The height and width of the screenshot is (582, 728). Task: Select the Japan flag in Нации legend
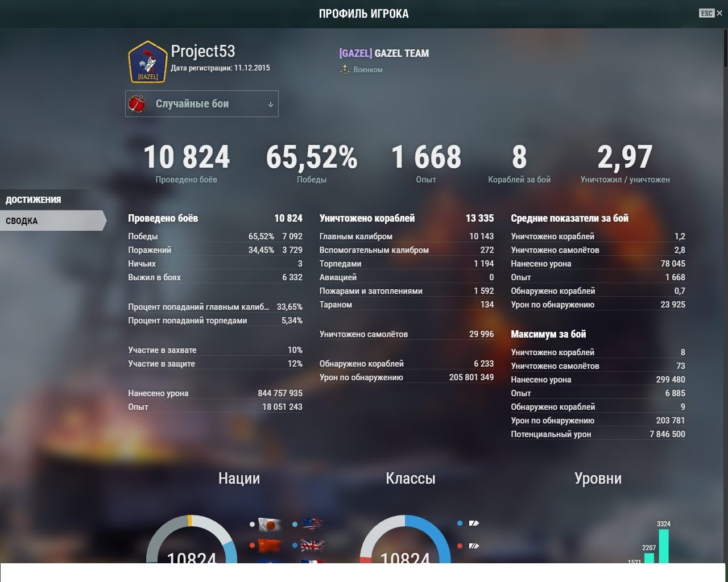(270, 524)
